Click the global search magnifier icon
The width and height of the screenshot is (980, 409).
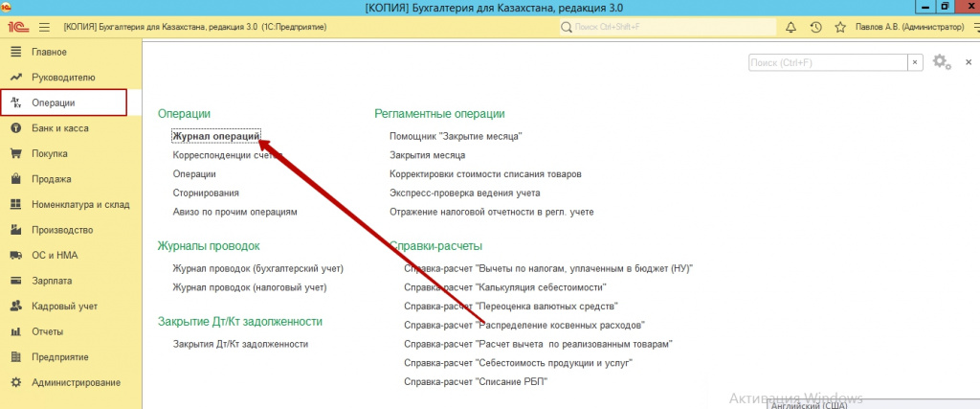[x=567, y=28]
